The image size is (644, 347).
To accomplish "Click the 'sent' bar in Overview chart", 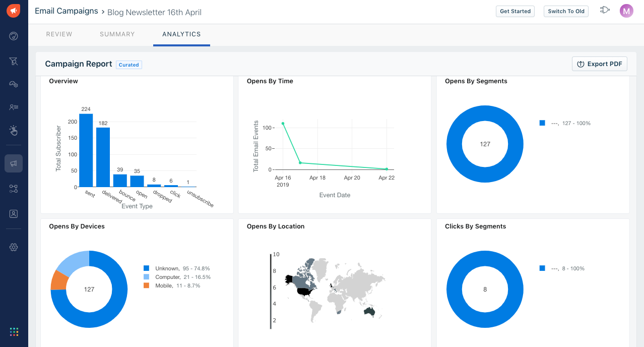I will (86, 150).
